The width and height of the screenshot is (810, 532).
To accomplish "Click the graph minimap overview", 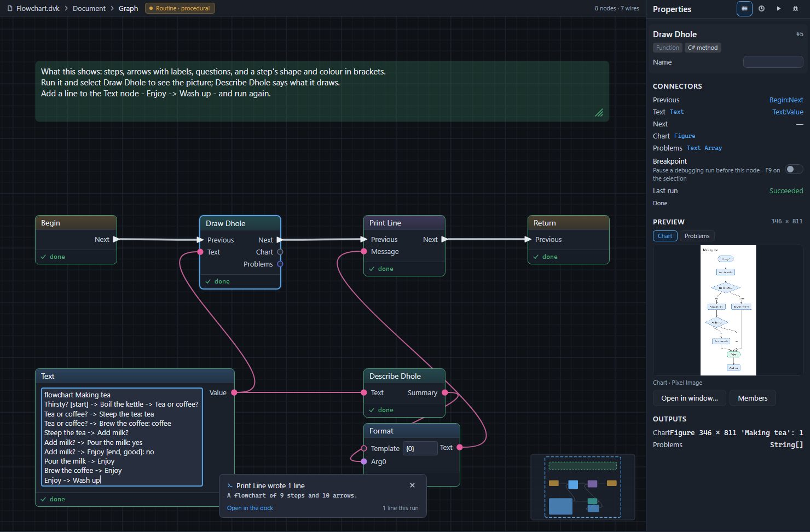I will point(583,487).
